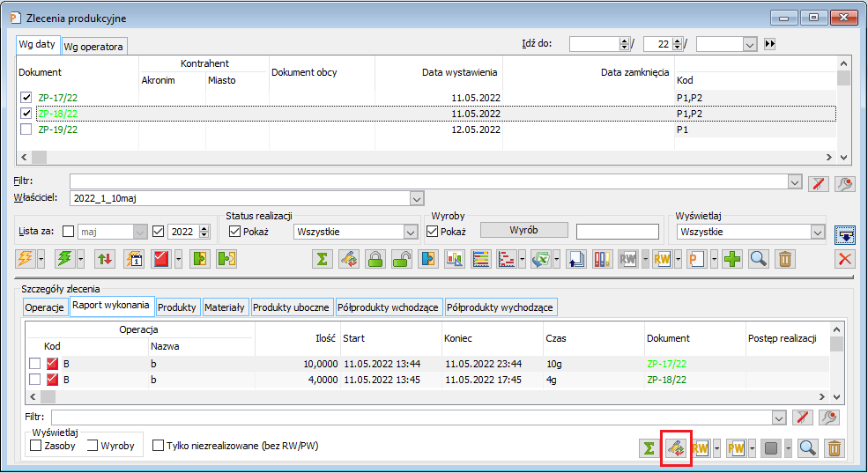This screenshot has width=868, height=473.
Task: Click the Idź do fast-forward button
Action: [x=769, y=44]
